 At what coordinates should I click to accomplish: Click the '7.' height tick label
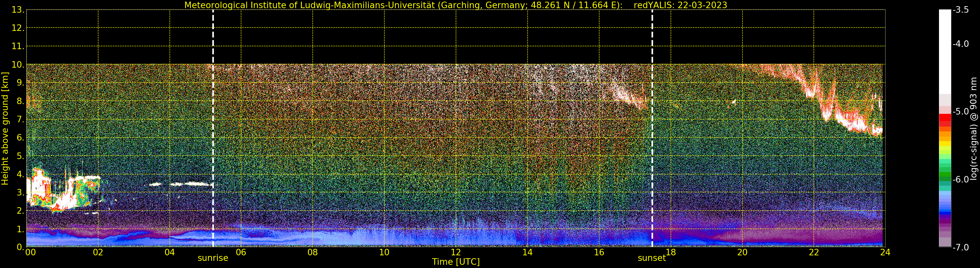pos(21,119)
